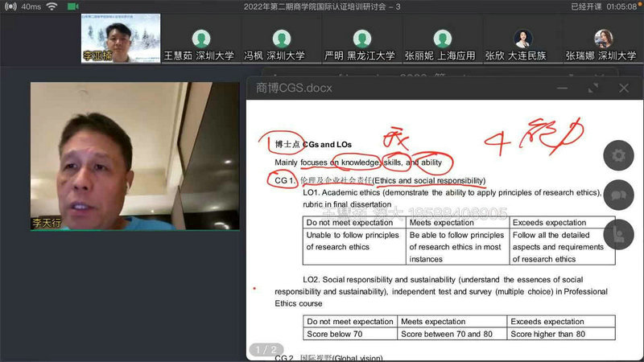Click the 商博CGS.docx file title
This screenshot has height=362, width=644.
[x=293, y=88]
